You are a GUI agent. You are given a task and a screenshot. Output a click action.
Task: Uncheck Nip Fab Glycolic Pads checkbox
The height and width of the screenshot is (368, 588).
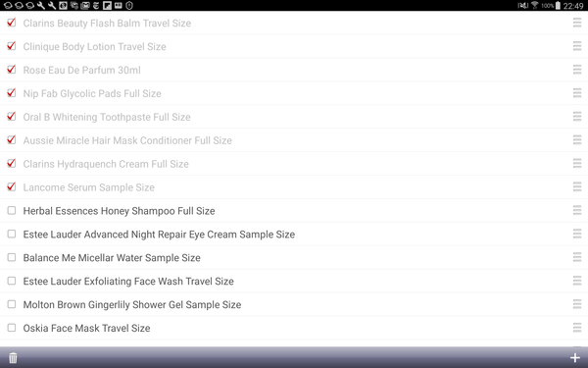coord(12,93)
